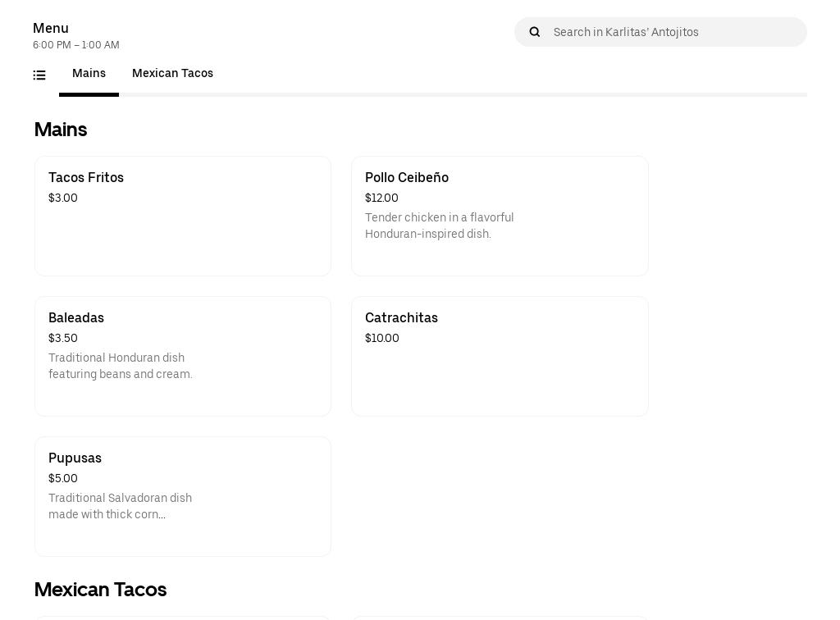Viewport: 840px width, 620px height.
Task: Focus the Search in Karlitas' Antojitos field
Action: [x=673, y=32]
